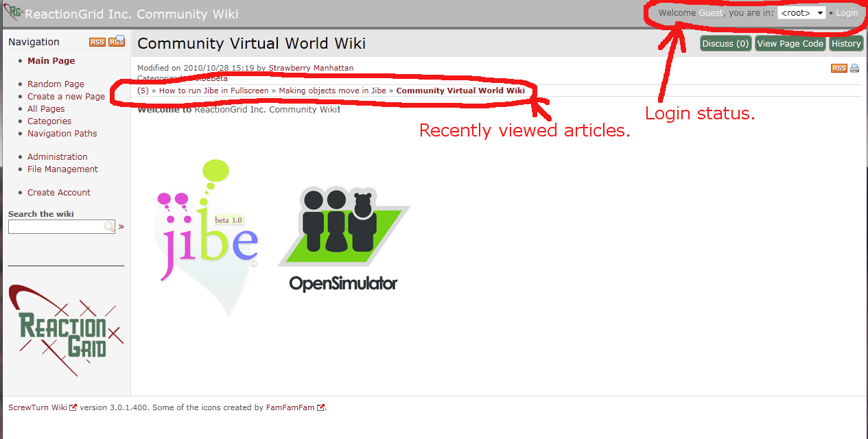Screen dimensions: 868x439
Task: Click the Login link
Action: [x=847, y=13]
